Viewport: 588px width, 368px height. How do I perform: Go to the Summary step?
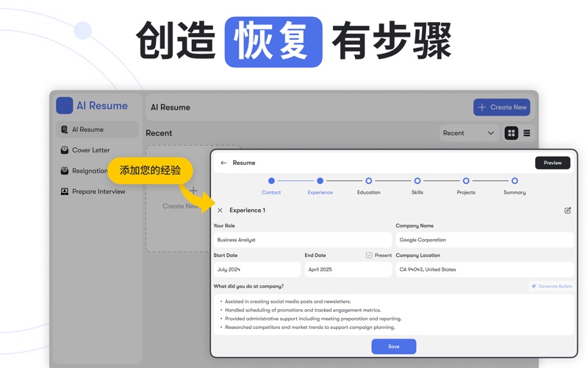(x=514, y=186)
